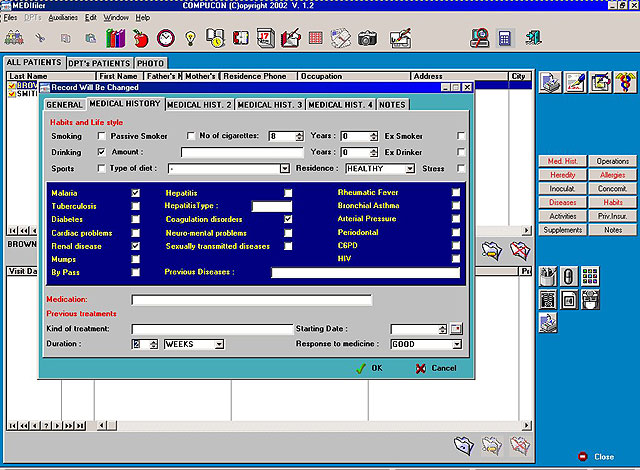640x470 pixels.
Task: Expand Response to medicine dropdown
Action: point(457,344)
